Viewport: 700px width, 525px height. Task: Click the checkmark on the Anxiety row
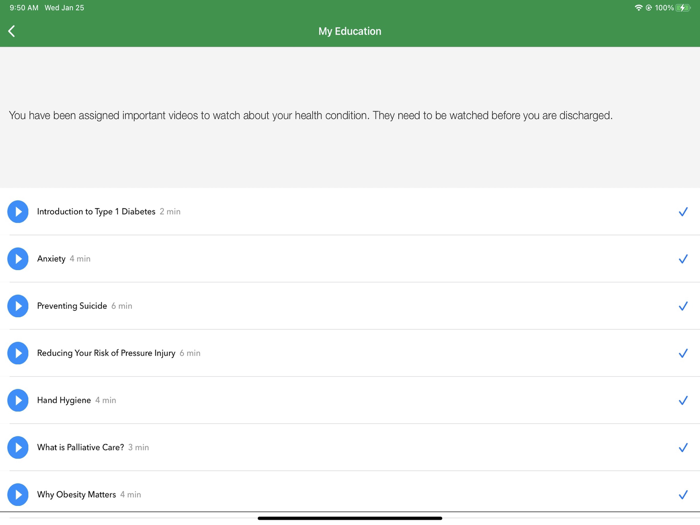[x=683, y=259]
